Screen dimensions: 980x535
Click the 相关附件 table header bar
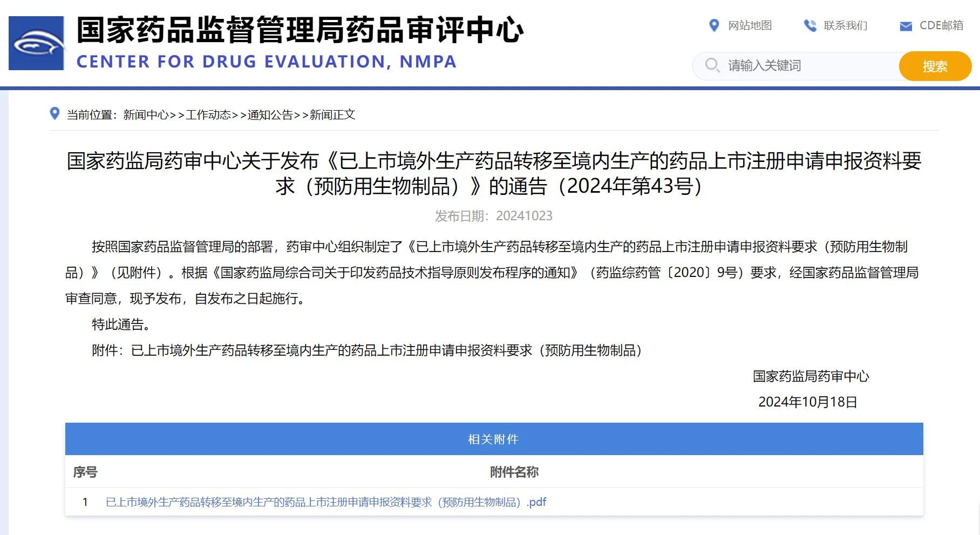click(494, 439)
